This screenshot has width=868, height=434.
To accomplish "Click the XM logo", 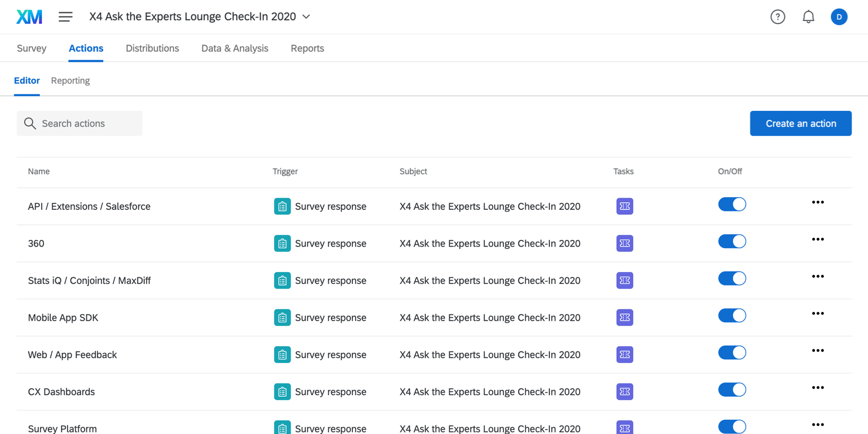I will pos(29,17).
